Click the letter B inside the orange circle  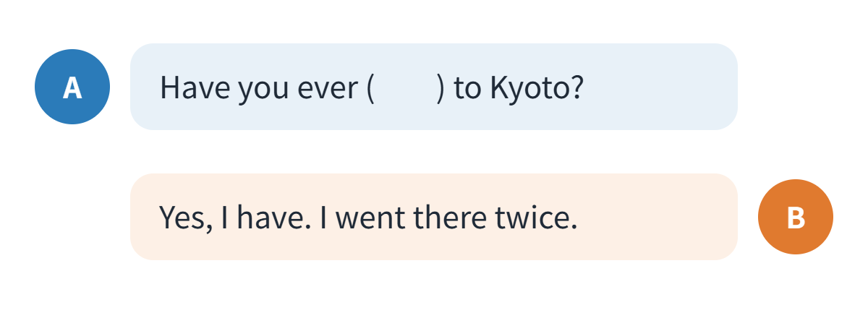pos(796,218)
